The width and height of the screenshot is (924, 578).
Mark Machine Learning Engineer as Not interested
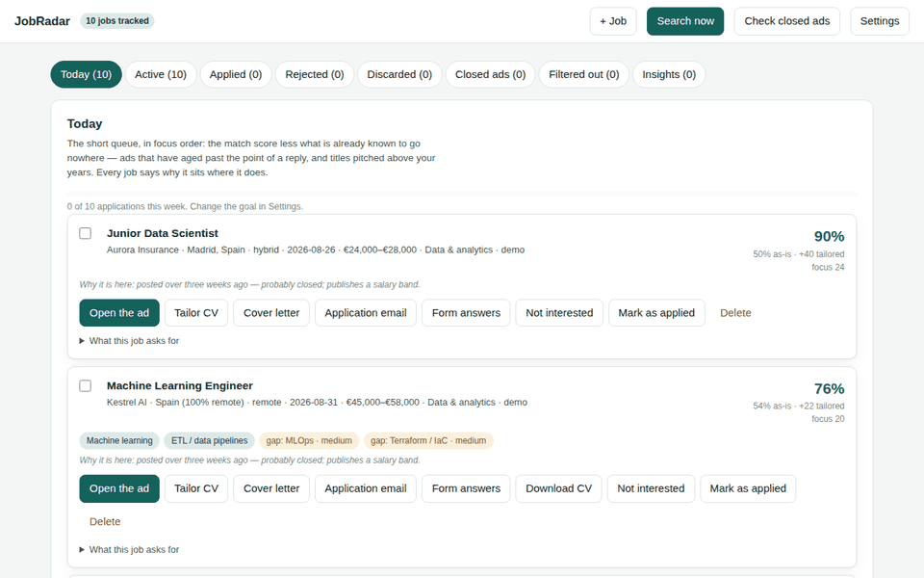point(651,488)
